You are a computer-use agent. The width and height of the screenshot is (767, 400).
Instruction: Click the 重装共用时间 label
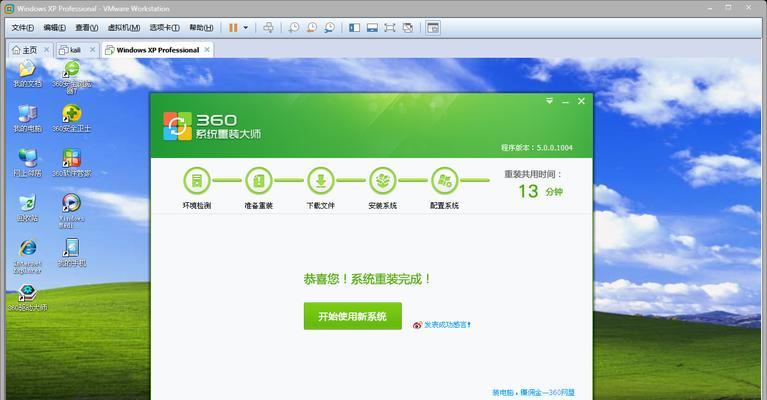(533, 174)
